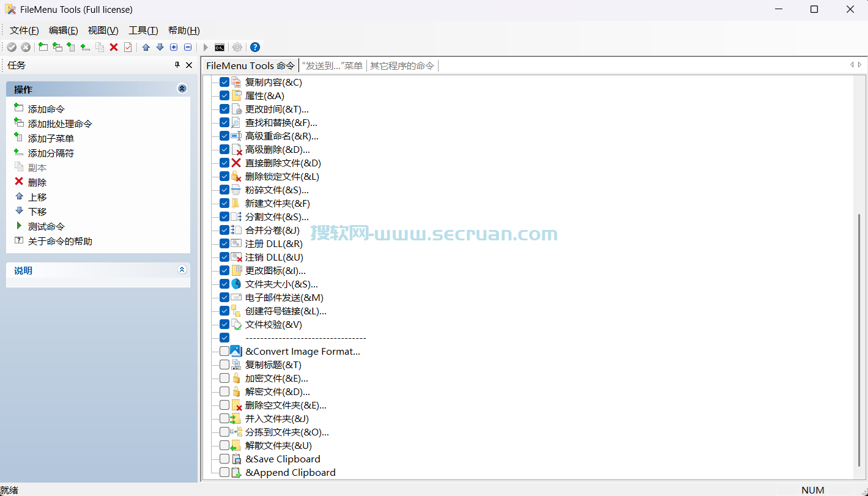Click 添加分隔符 in the actions panel

51,153
